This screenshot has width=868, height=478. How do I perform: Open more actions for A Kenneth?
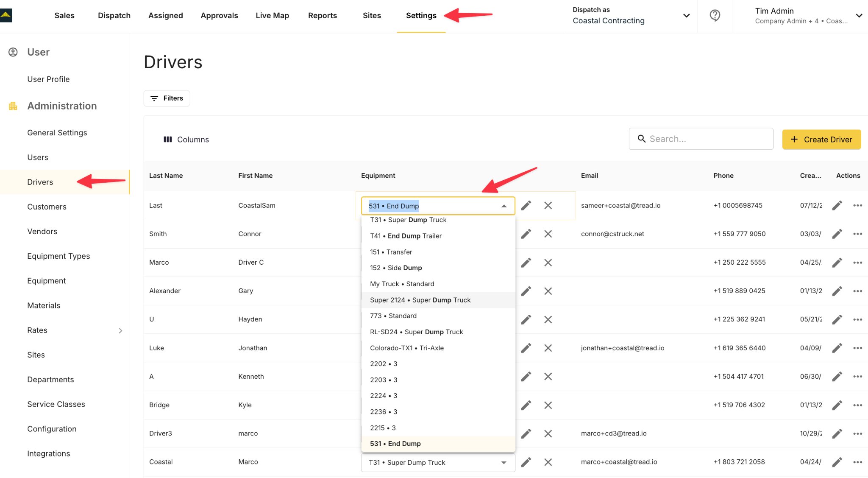[858, 377]
